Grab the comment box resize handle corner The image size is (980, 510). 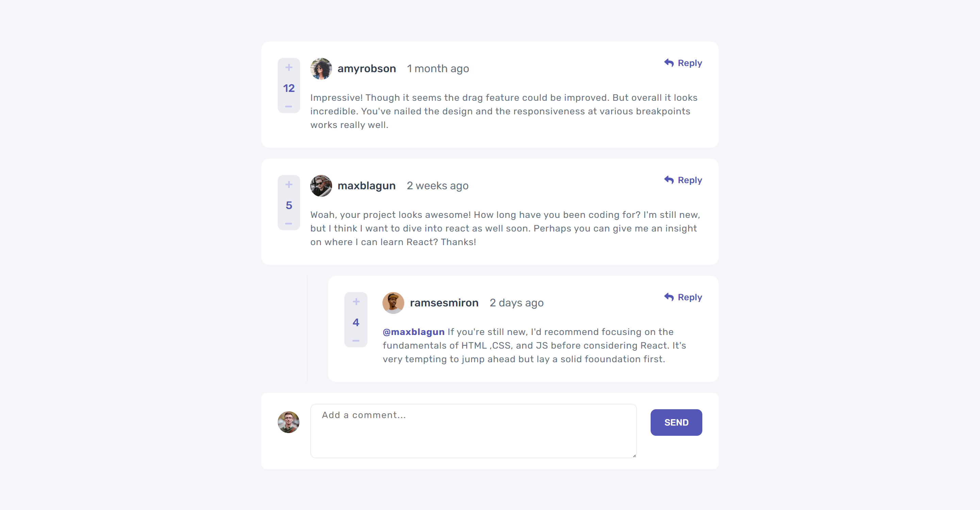pos(634,456)
